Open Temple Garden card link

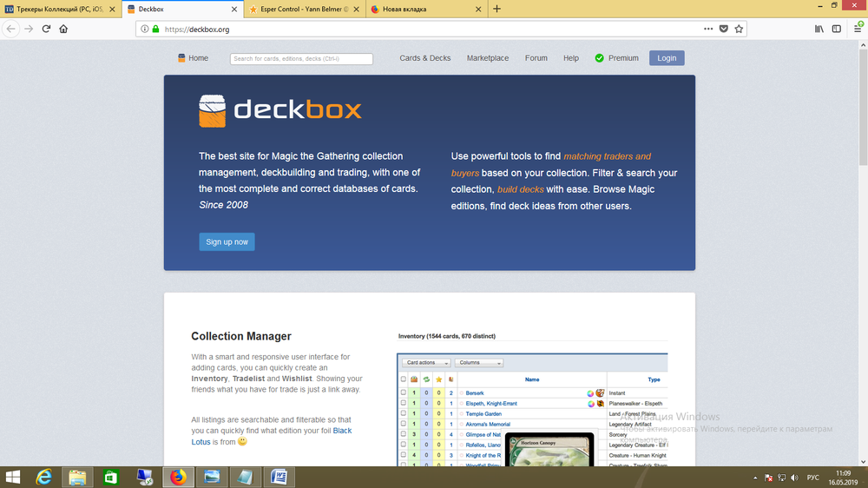click(483, 414)
